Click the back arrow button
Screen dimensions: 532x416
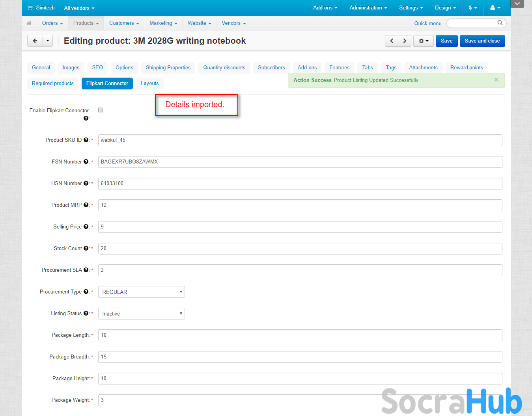pos(35,41)
